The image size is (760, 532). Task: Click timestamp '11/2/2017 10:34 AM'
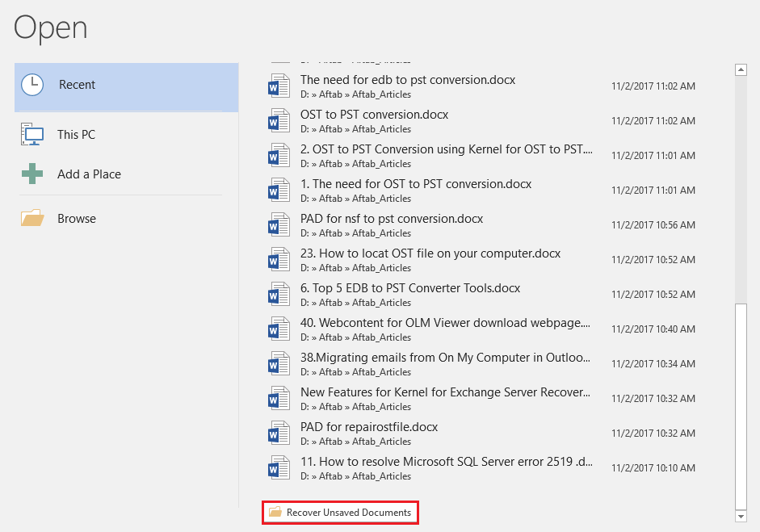click(x=653, y=364)
